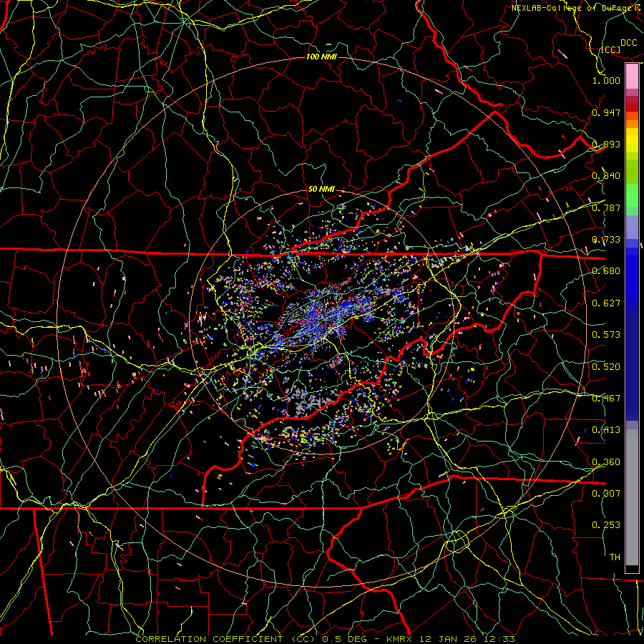Select the 0.840 legend value
The image size is (644, 644).
point(606,176)
